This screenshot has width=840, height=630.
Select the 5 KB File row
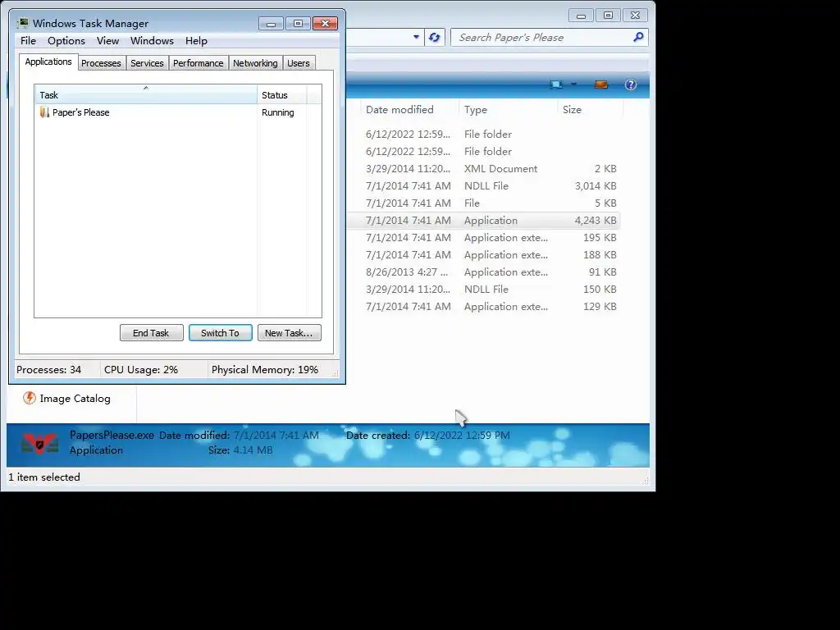point(483,203)
